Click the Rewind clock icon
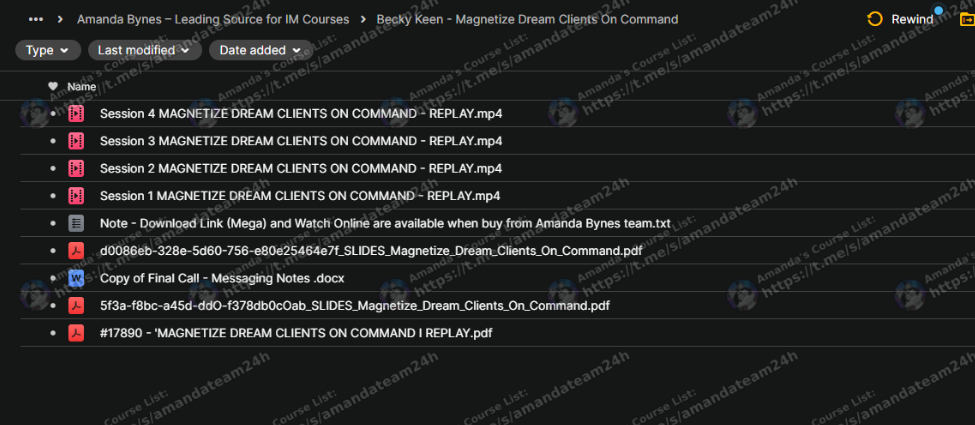Image resolution: width=975 pixels, height=425 pixels. 875,19
